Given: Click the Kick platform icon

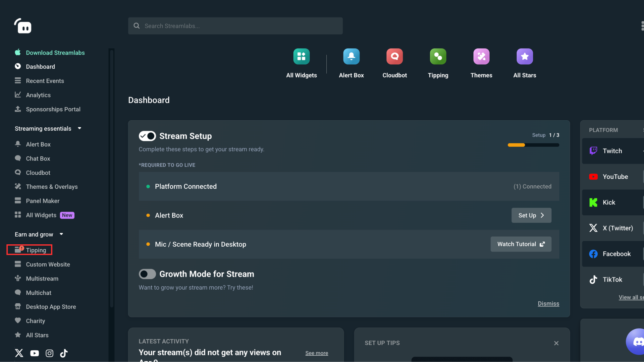Looking at the screenshot, I should pos(593,202).
